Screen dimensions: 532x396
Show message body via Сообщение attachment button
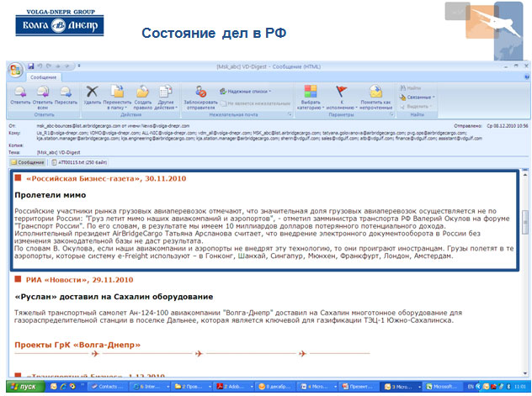(x=28, y=162)
